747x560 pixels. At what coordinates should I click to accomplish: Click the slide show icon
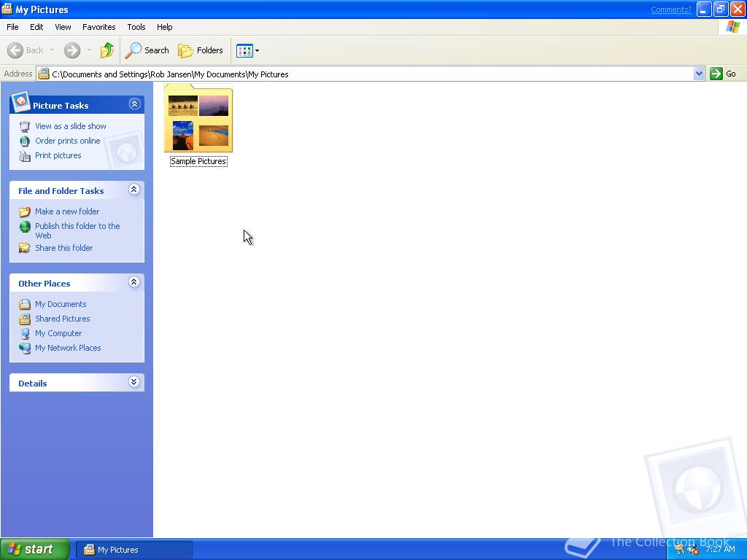pos(25,127)
